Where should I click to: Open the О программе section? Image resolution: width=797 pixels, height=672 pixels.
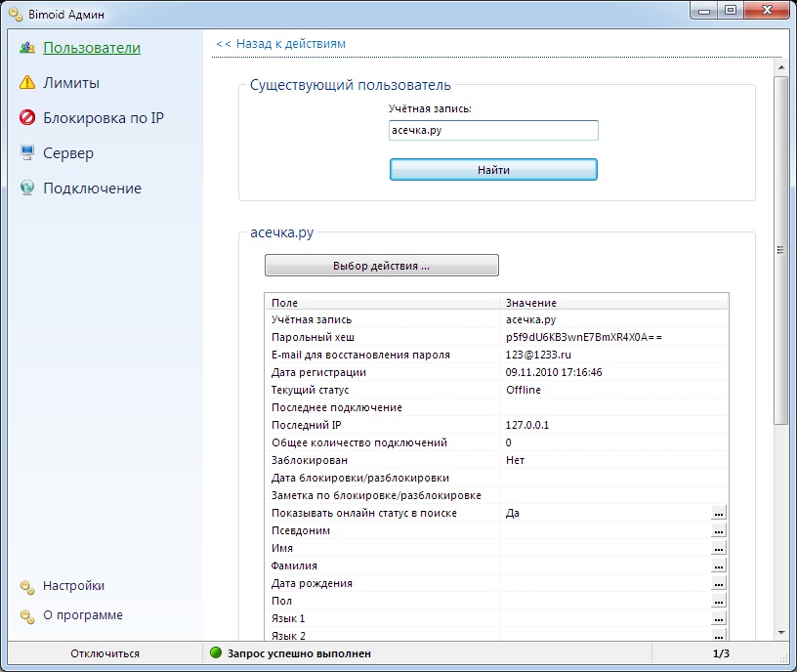point(83,615)
